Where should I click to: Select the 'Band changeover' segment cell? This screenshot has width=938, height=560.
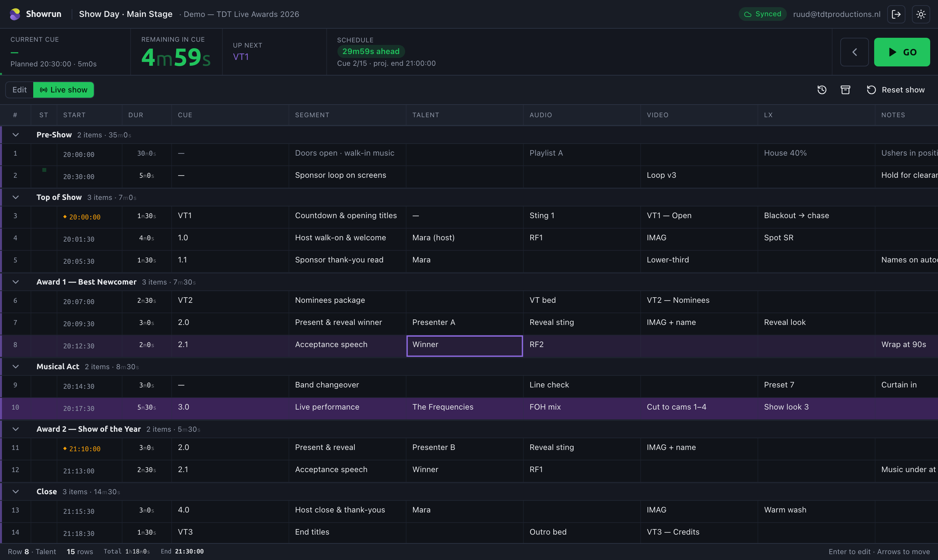(347, 386)
